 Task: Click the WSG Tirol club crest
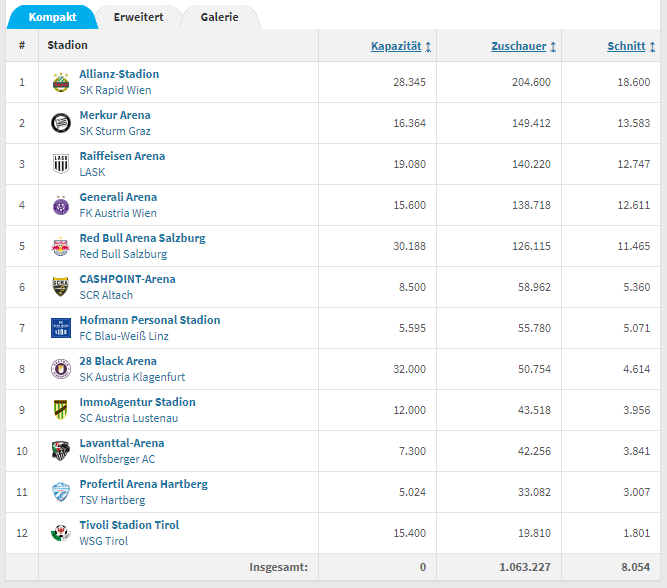[x=61, y=533]
